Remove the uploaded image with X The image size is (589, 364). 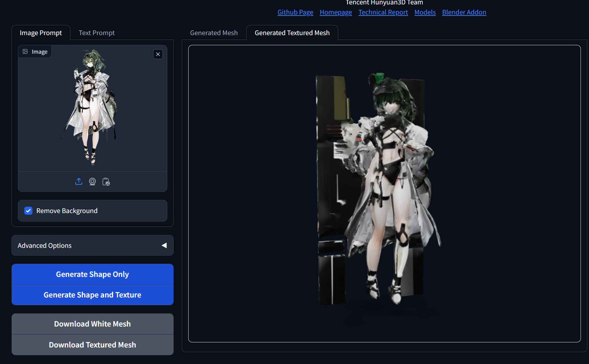158,54
